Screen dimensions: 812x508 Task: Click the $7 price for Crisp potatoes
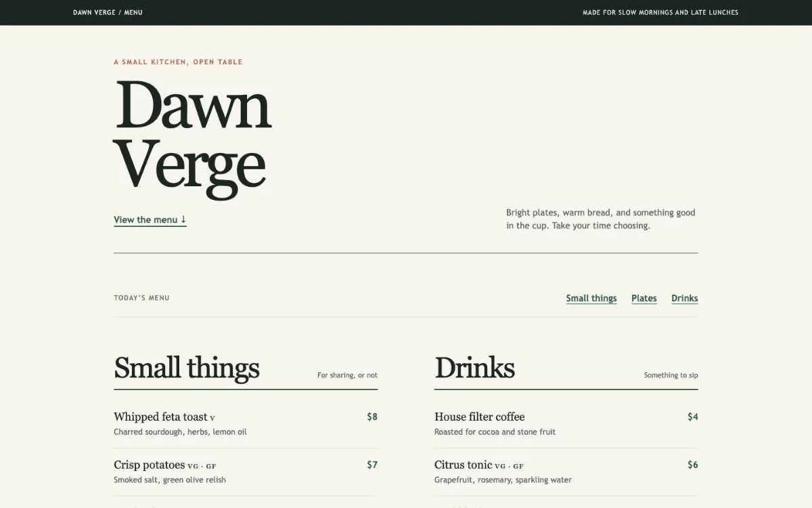372,465
